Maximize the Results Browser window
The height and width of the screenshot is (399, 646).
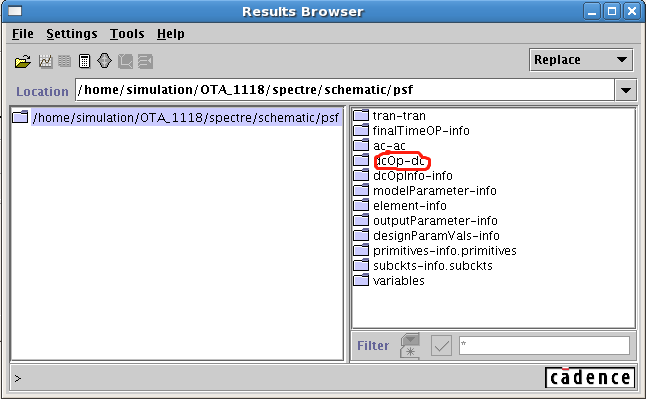612,11
